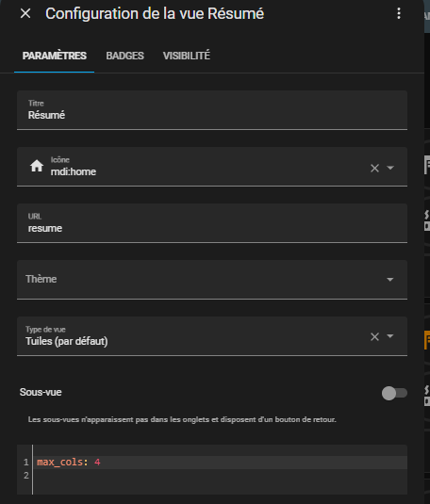Clear the Type de vue selection

click(374, 336)
